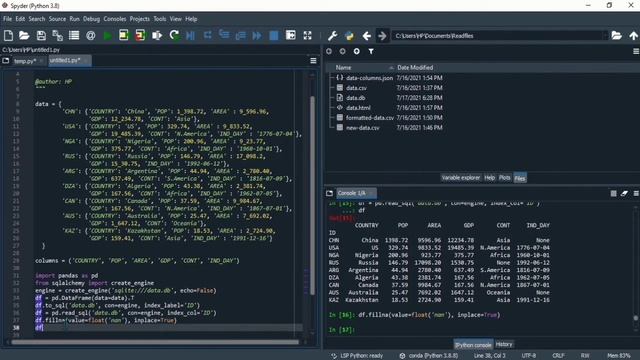Open a file with the toolbar folder icon
The image size is (640, 360).
click(24, 36)
